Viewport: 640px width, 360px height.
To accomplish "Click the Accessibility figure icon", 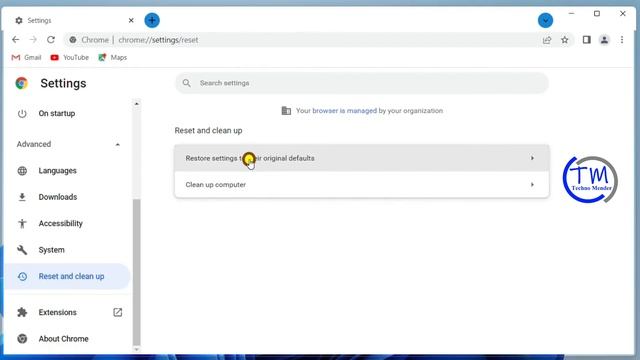I will coord(22,223).
